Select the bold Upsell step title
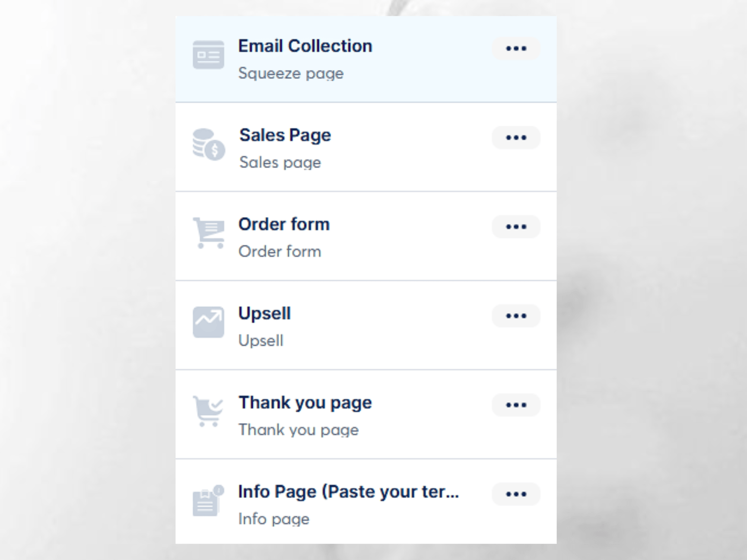 [x=264, y=314]
